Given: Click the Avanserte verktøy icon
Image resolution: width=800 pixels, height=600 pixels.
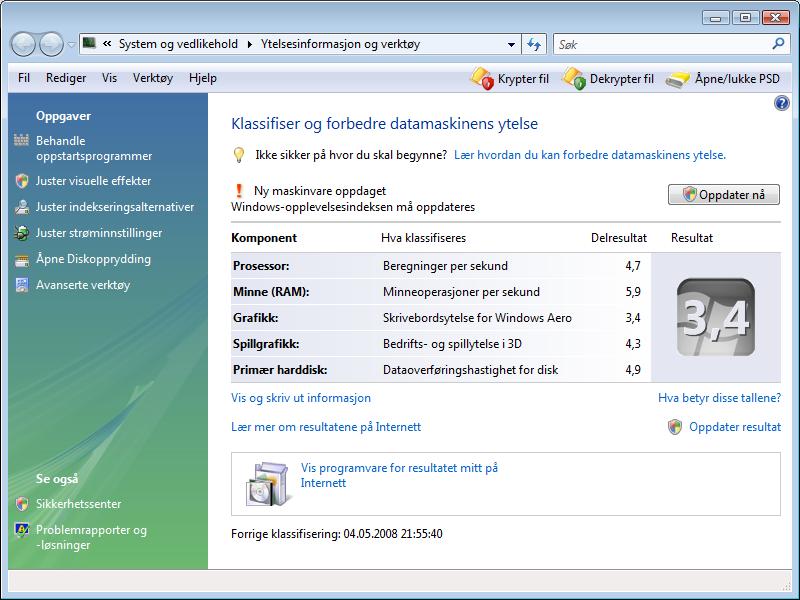Looking at the screenshot, I should (22, 285).
